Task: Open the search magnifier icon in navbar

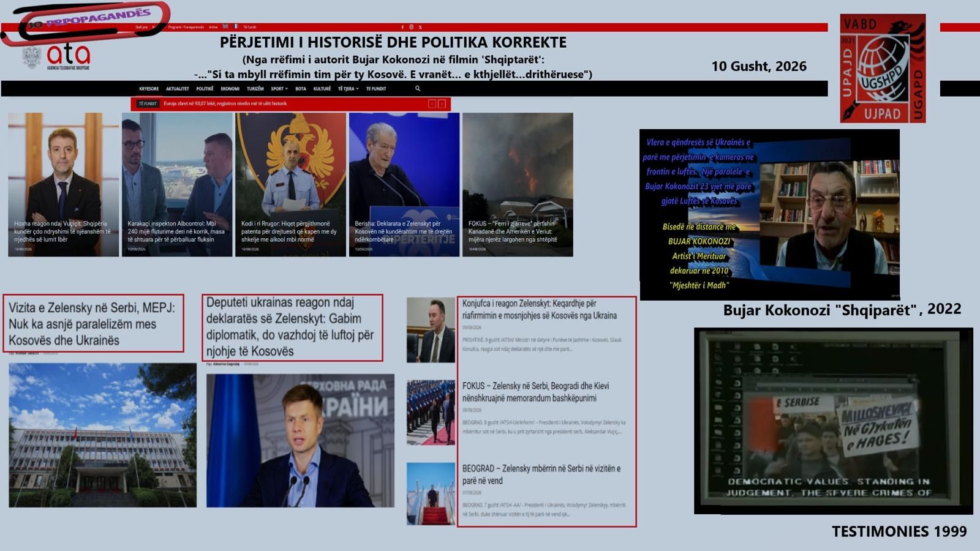Action: [418, 89]
